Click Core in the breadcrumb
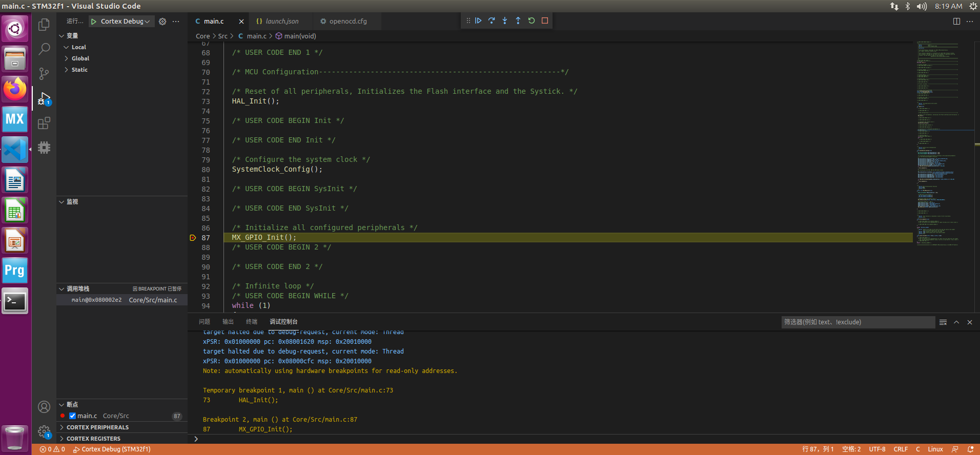The width and height of the screenshot is (980, 455). [x=202, y=36]
